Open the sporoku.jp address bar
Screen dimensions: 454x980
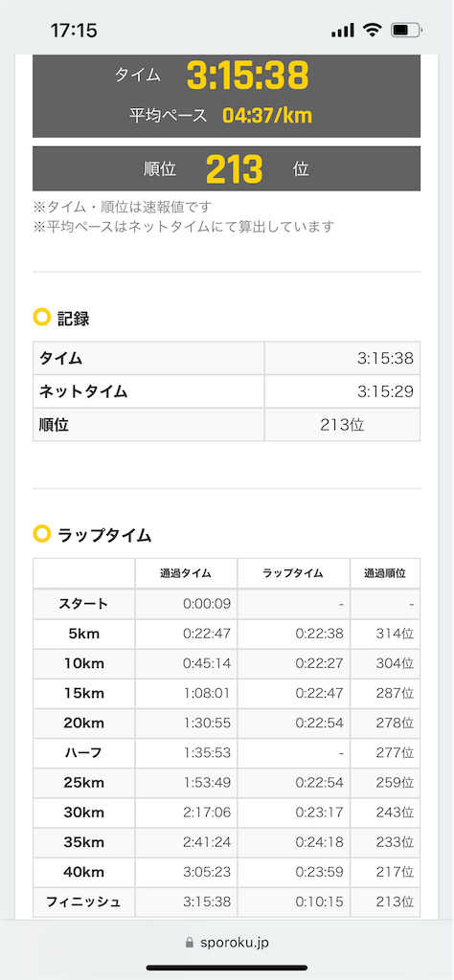[x=227, y=943]
